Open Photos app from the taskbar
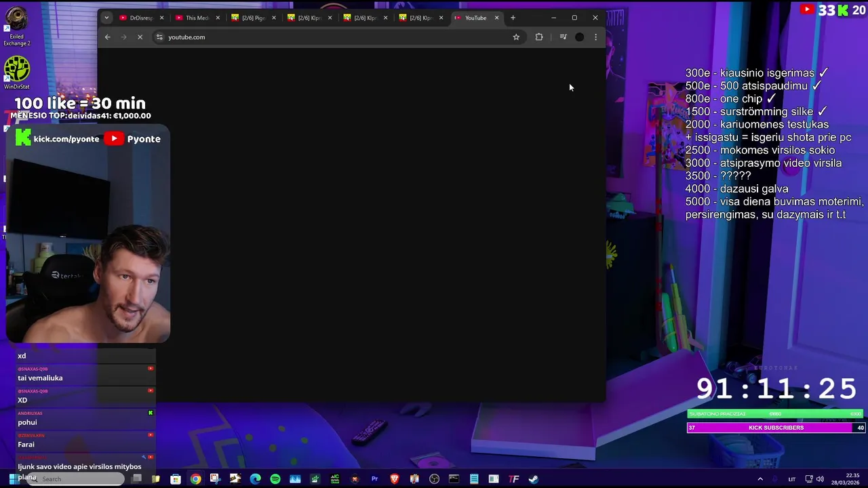This screenshot has height=488, width=868. (x=295, y=479)
